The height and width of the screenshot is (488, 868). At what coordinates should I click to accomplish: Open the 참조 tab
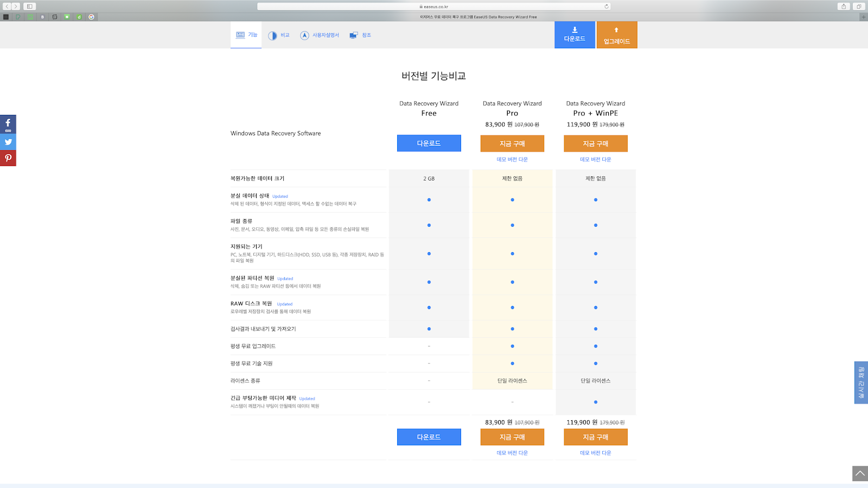360,35
